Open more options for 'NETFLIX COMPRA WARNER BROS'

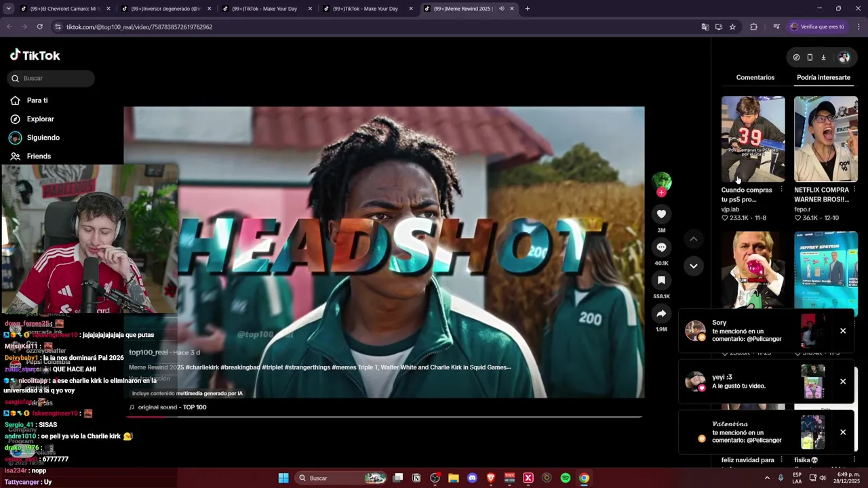(x=854, y=190)
